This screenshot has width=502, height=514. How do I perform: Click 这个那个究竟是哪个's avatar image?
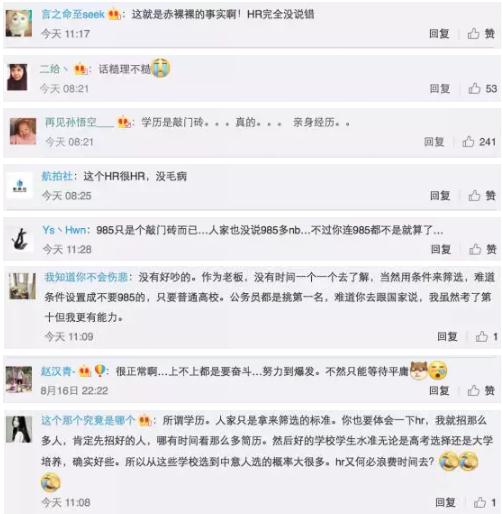(x=19, y=429)
